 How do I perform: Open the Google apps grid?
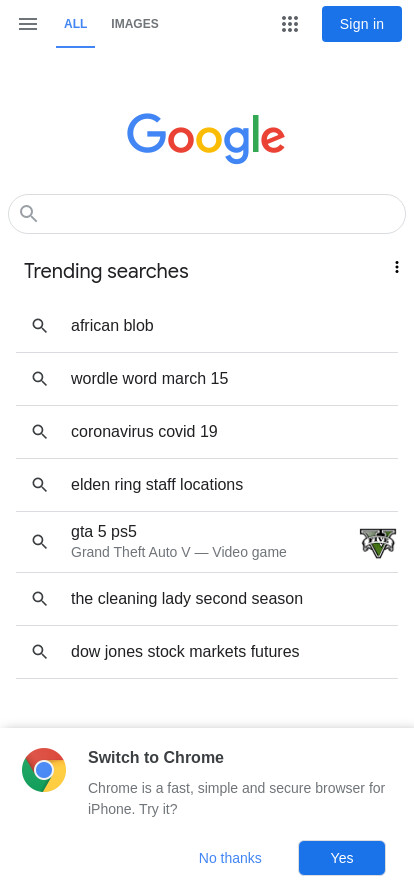[x=290, y=24]
